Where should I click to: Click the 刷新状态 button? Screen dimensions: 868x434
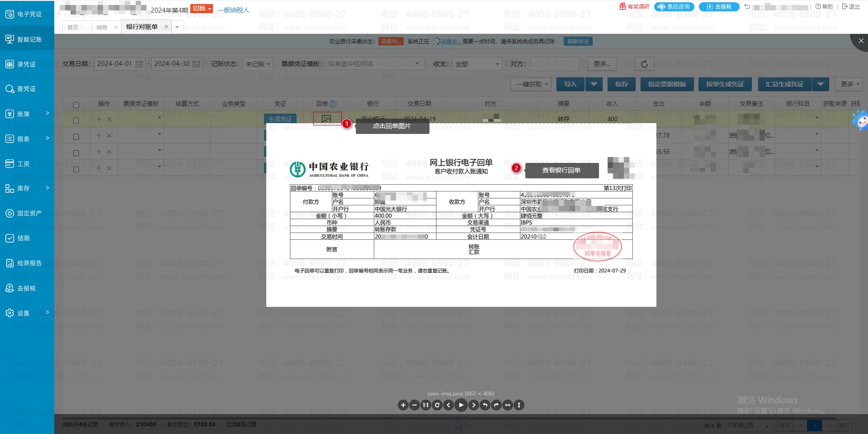click(578, 41)
